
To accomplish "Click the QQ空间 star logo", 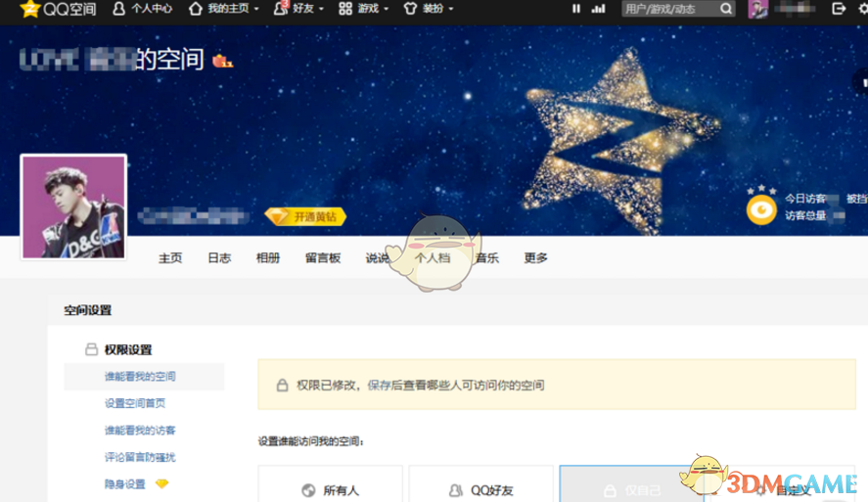I will (x=29, y=9).
